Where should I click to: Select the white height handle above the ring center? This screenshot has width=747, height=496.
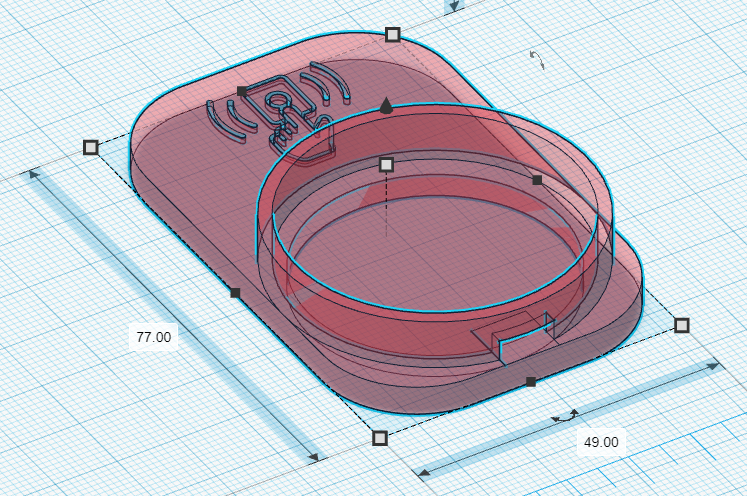(386, 165)
